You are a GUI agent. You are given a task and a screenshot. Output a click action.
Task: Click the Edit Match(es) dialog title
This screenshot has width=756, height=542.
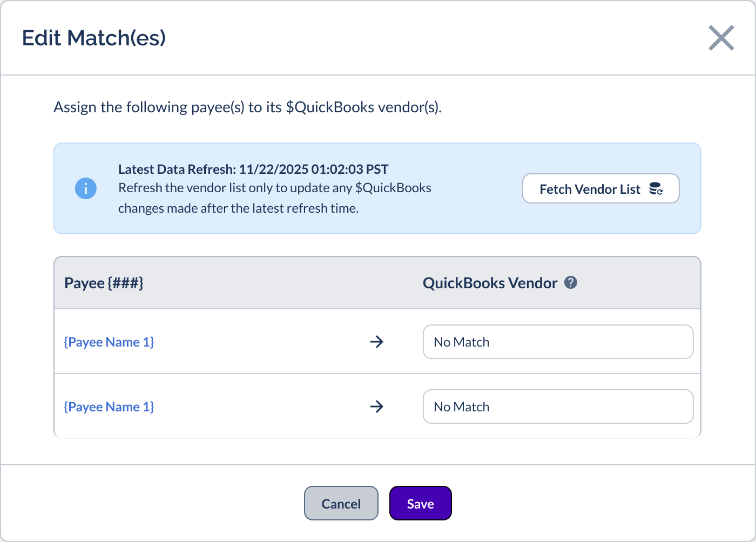[x=93, y=38]
